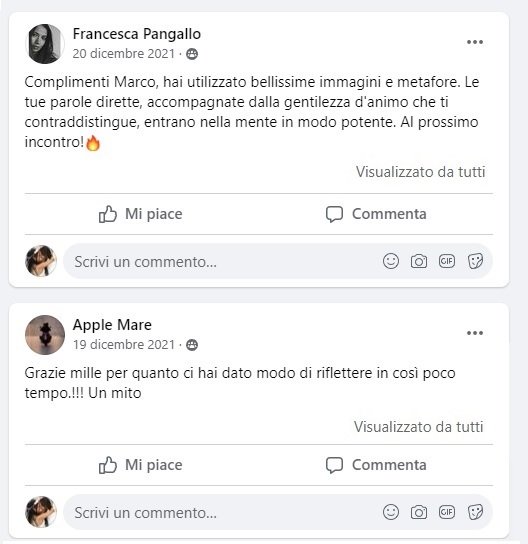Screen dimensions: 528x544
Task: Click emoji icon in Francesca's post comment box
Action: [391, 261]
